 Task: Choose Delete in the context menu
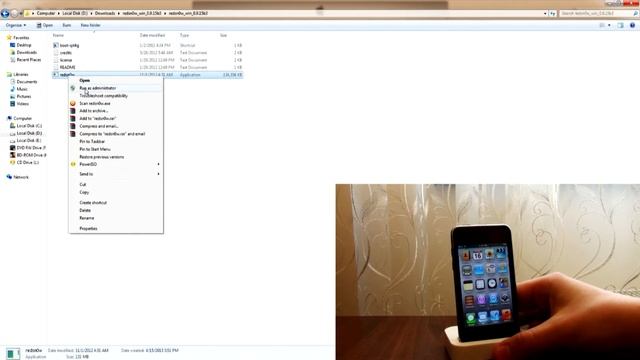pyautogui.click(x=85, y=211)
